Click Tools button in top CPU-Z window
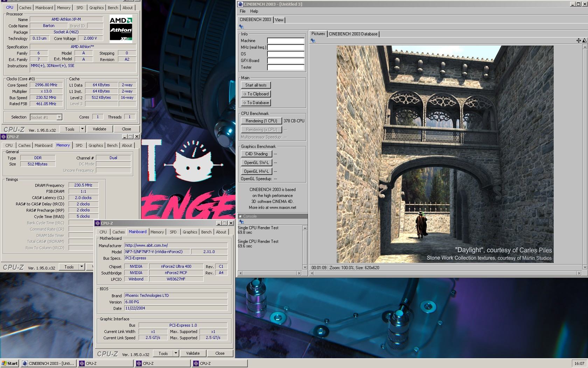 (70, 129)
